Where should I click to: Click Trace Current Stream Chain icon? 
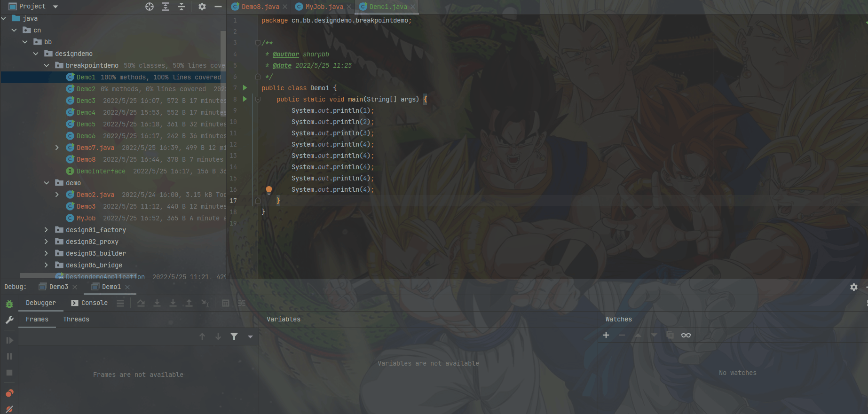(242, 303)
